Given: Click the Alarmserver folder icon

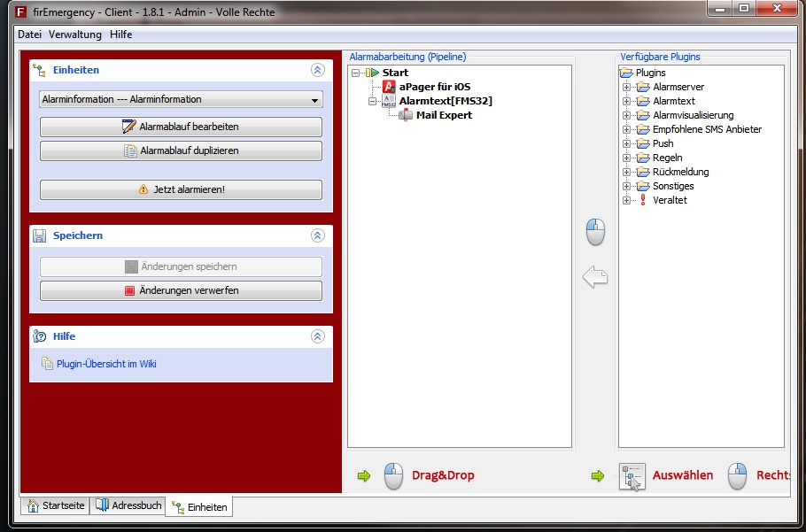Looking at the screenshot, I should point(642,87).
